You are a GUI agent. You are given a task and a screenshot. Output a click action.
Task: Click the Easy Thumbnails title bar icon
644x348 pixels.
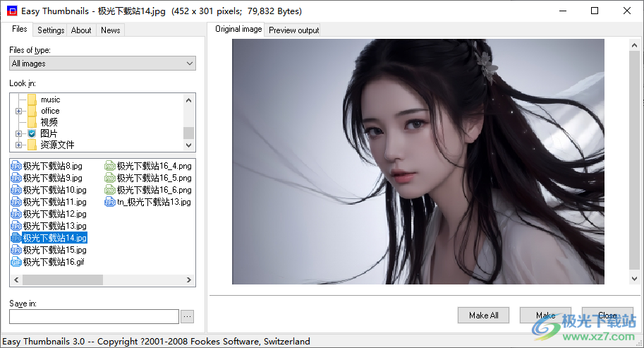(12, 11)
